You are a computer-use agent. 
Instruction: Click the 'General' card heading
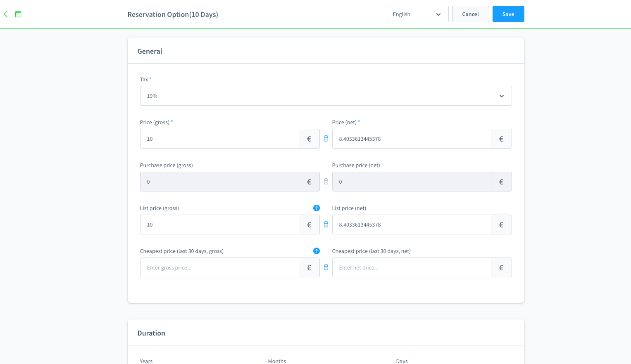coord(150,51)
